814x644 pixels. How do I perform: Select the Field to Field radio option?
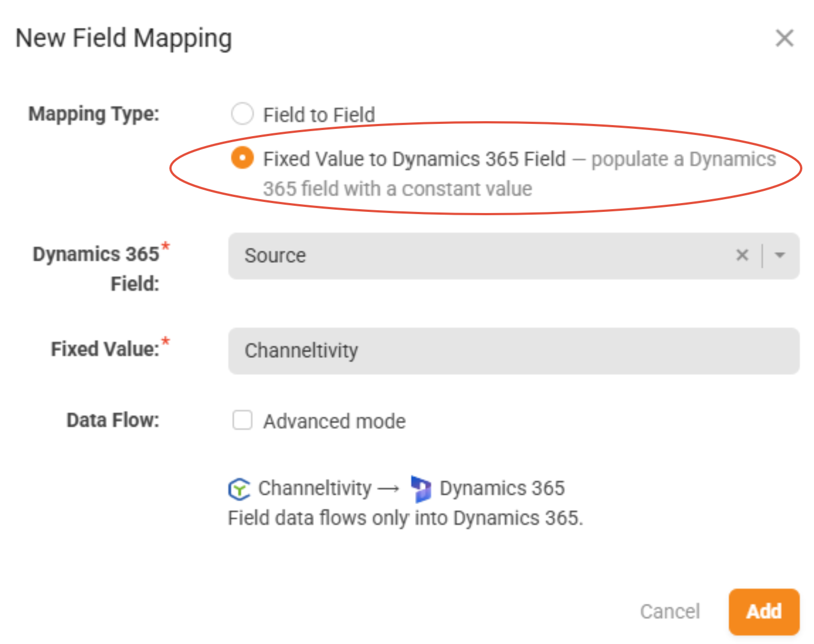coord(242,114)
